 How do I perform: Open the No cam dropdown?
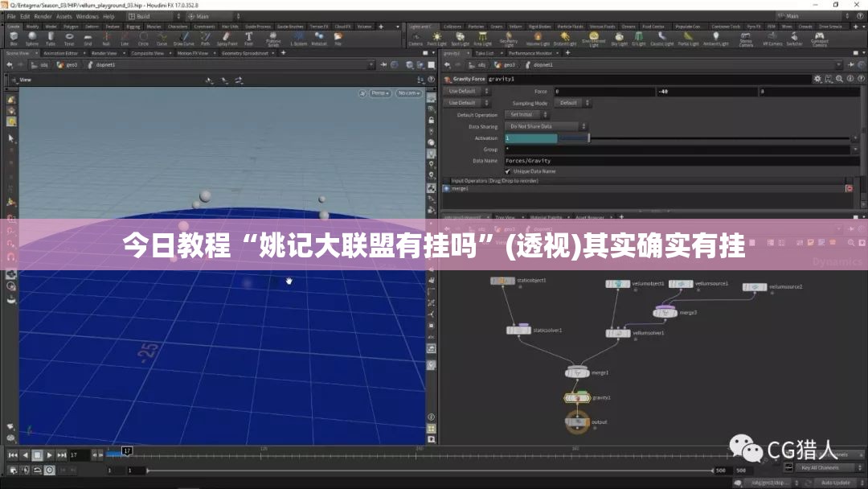click(x=408, y=93)
